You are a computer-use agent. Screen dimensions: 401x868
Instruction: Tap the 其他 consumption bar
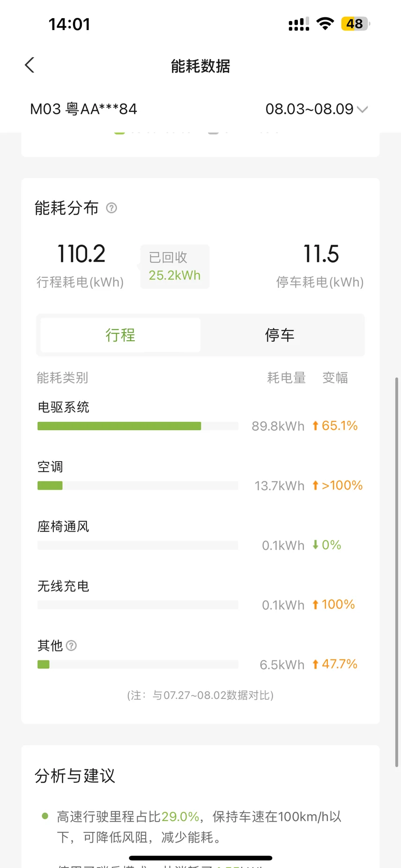(138, 665)
